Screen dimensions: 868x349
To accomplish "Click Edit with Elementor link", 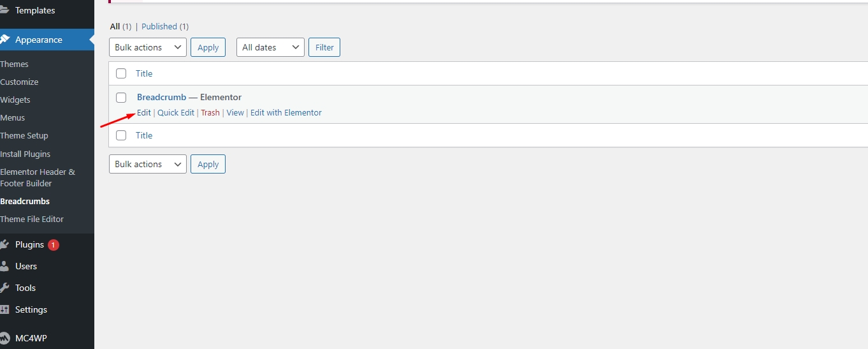I will (286, 113).
